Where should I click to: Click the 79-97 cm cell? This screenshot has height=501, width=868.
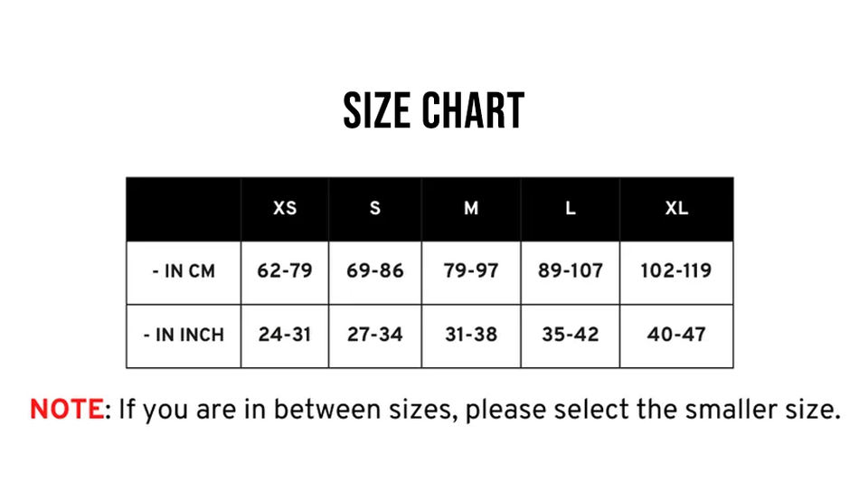coord(471,271)
